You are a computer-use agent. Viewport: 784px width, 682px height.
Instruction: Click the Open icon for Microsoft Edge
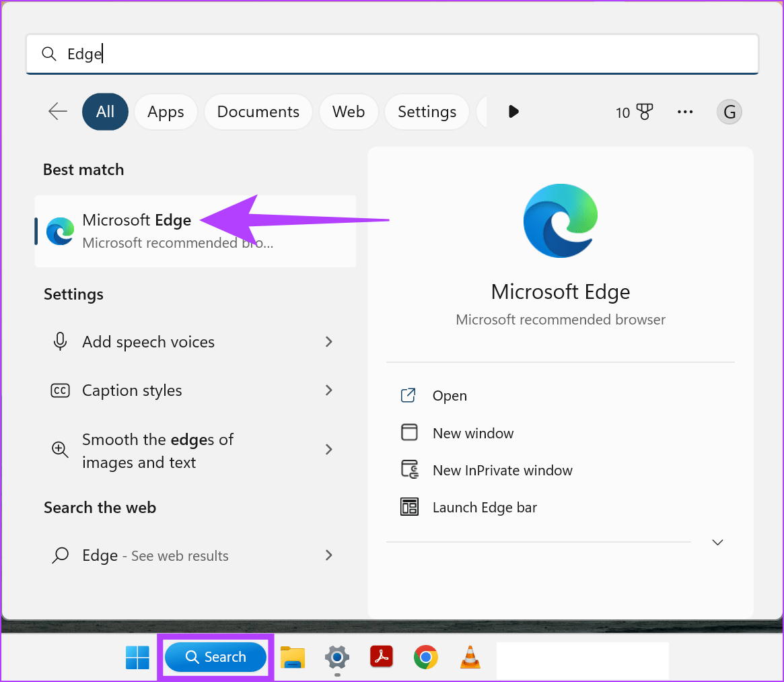[x=408, y=395]
